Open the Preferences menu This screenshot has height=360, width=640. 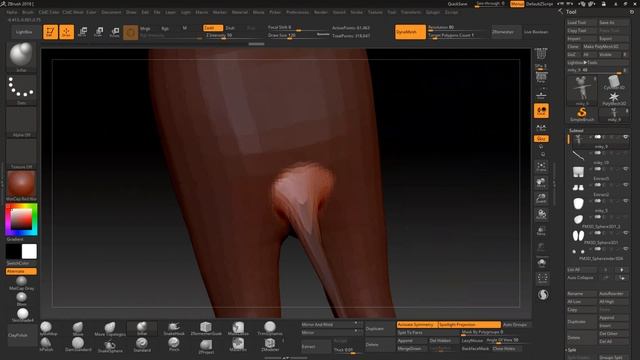[298, 12]
